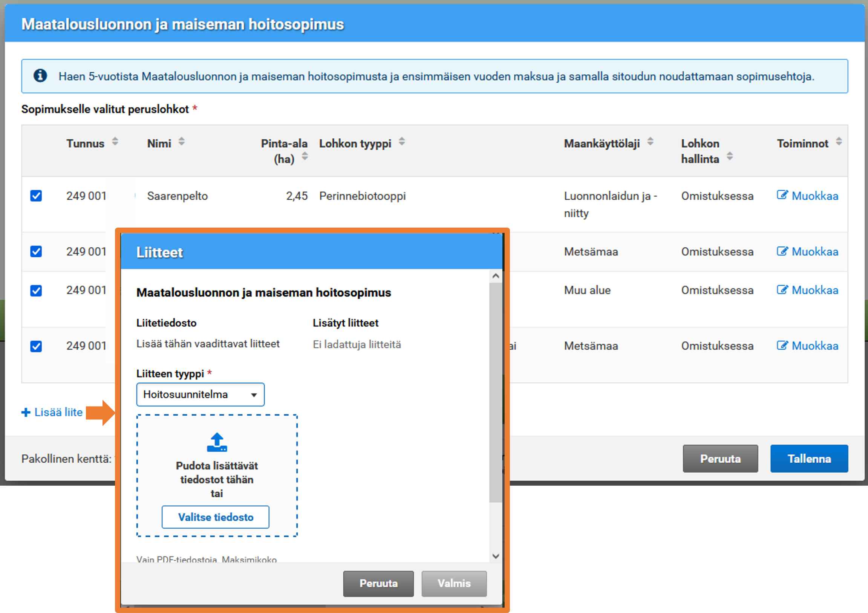Screen dimensions: 868x613
Task: Click the plus icon beside Lisää liite
Action: point(26,412)
